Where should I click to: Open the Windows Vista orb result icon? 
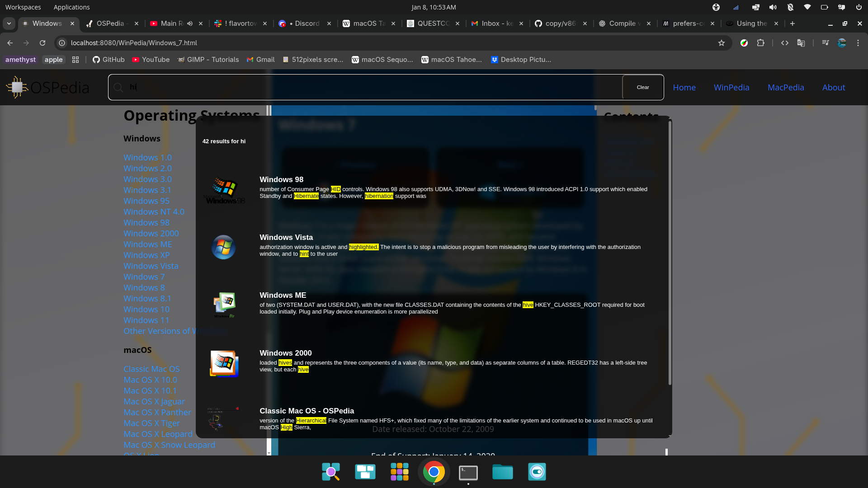point(224,247)
